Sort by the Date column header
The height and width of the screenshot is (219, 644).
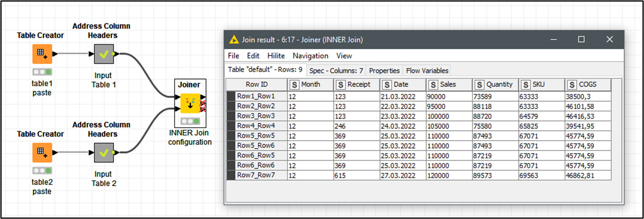click(403, 84)
